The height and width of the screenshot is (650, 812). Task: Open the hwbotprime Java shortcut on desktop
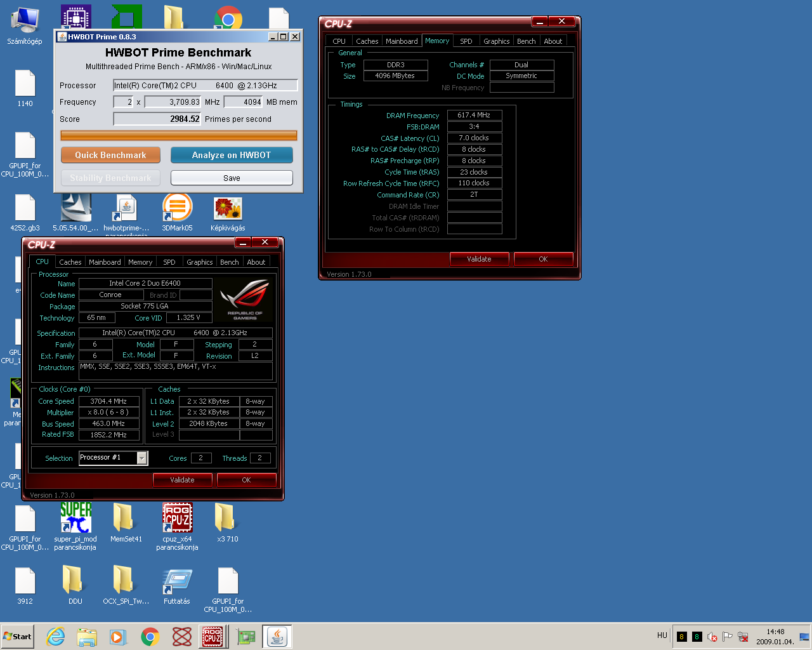point(126,213)
